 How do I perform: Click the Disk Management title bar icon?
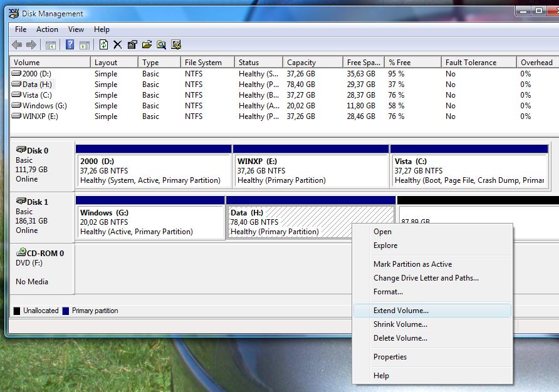[14, 14]
